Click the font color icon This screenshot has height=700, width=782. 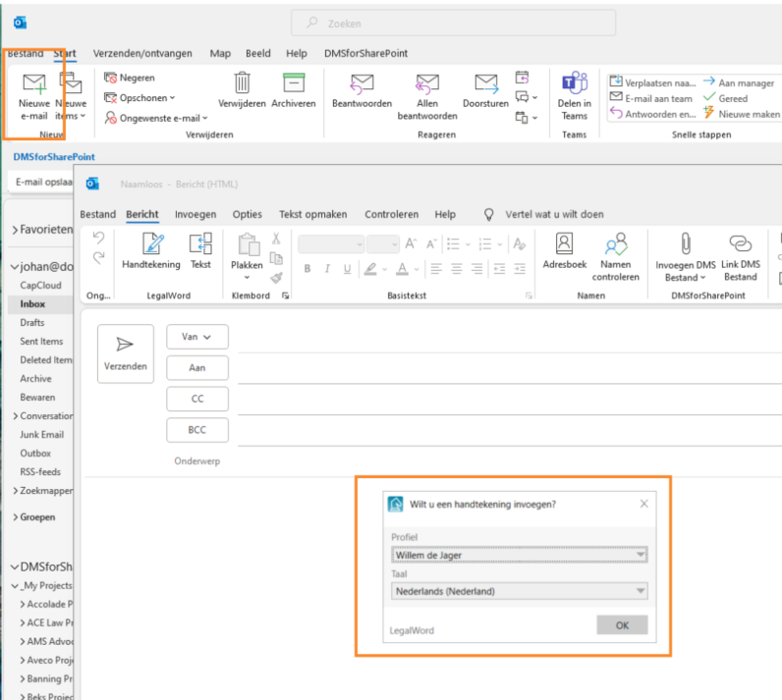[x=402, y=269]
